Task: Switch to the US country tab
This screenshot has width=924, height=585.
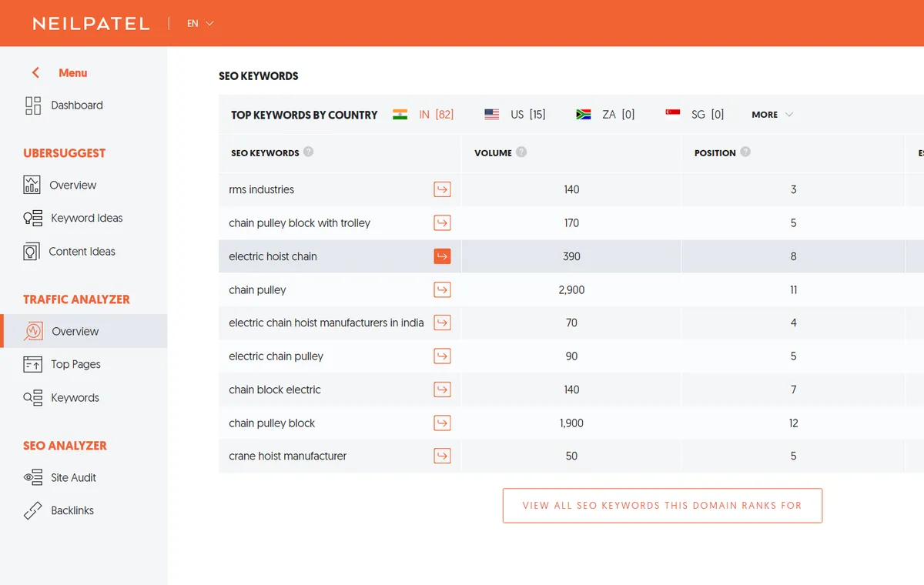Action: (515, 115)
